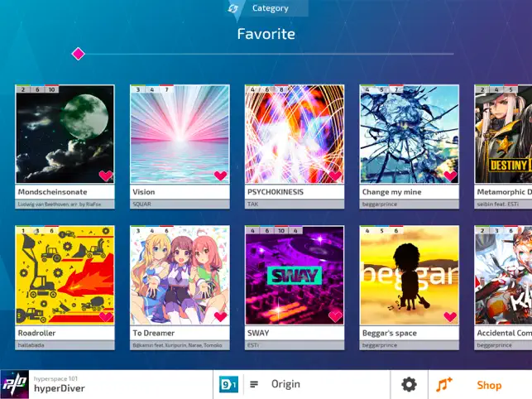532x399 pixels.
Task: Toggle the heart on PSYCHOKINESIS card
Action: 335,175
